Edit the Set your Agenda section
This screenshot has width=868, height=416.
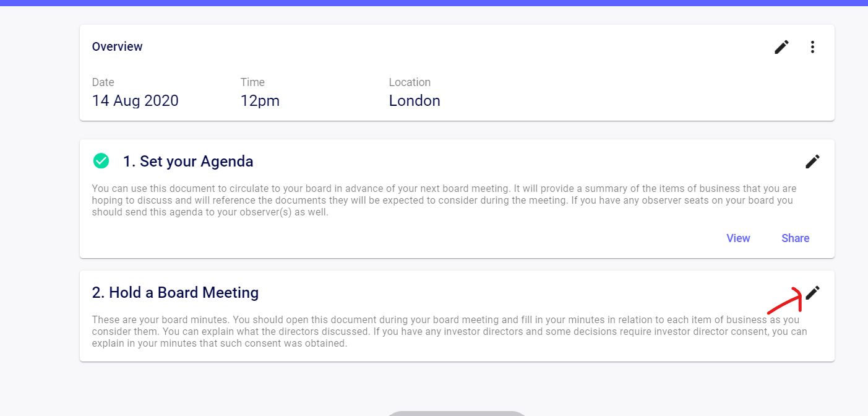(812, 162)
